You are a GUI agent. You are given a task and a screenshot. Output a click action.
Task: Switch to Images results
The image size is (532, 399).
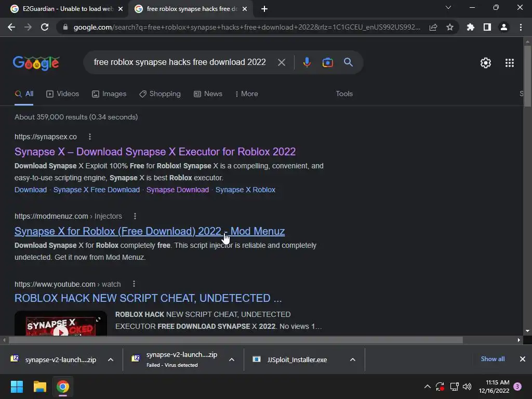[x=109, y=94]
